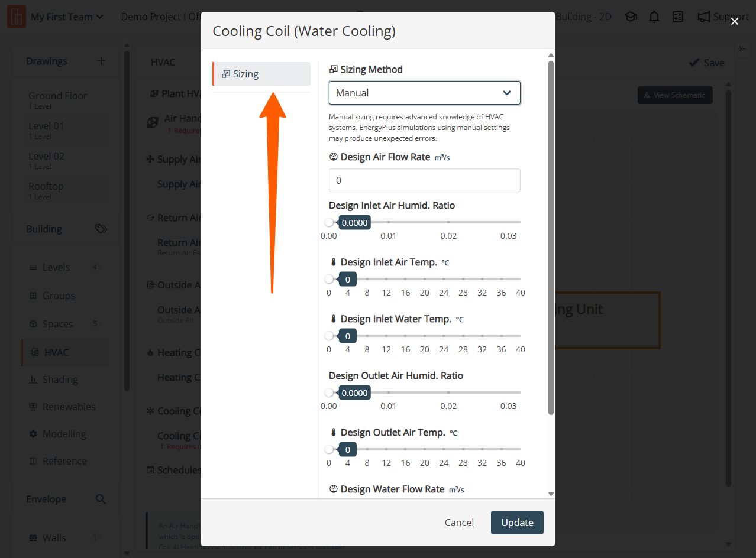Screen dimensions: 756x558
Task: Open the Sizing Method dropdown
Action: 424,93
